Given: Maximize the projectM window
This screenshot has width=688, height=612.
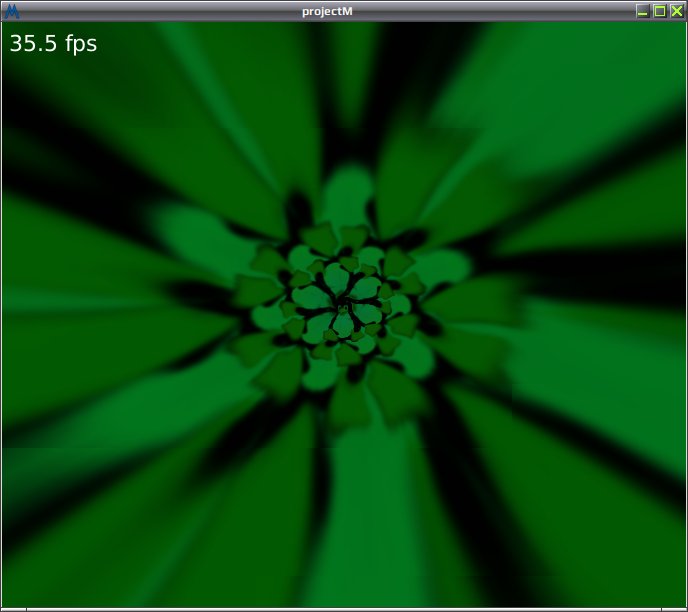Looking at the screenshot, I should point(659,11).
